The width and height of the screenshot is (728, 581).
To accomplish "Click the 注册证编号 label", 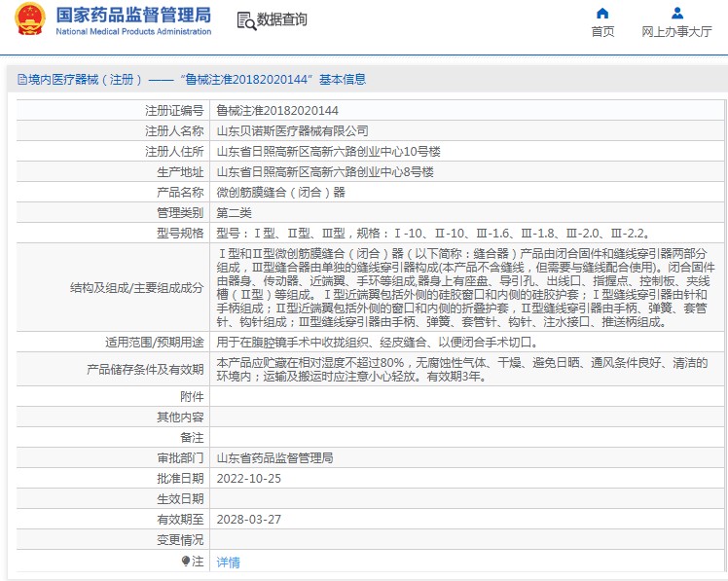I will 174,111.
